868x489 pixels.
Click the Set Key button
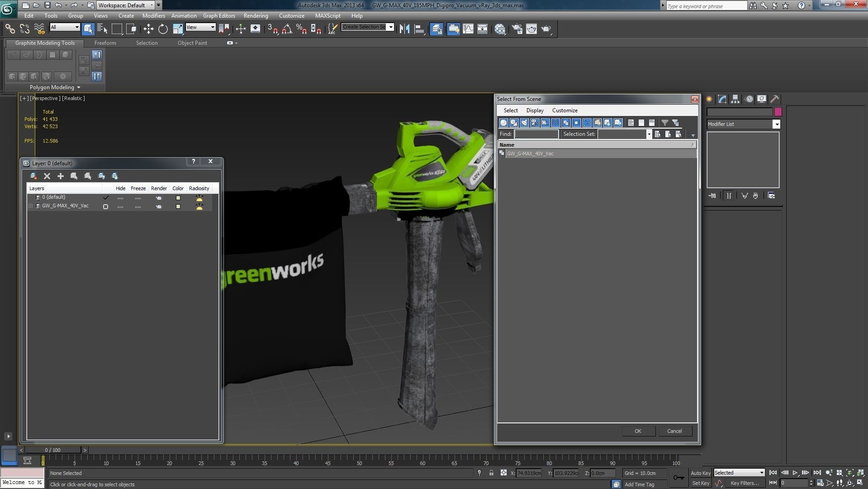pyautogui.click(x=701, y=483)
